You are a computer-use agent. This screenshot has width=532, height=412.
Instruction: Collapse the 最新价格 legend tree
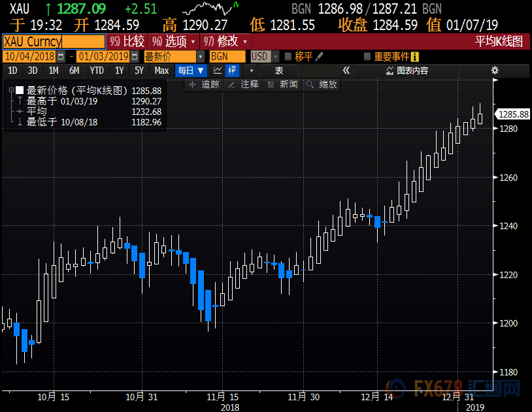point(11,91)
